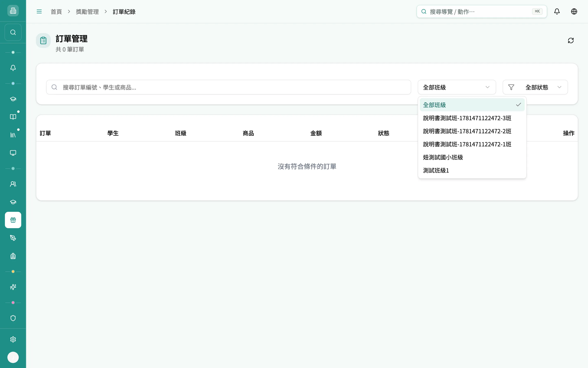Select the upper graduation cap sidebar icon
588x368 pixels.
[x=13, y=99]
